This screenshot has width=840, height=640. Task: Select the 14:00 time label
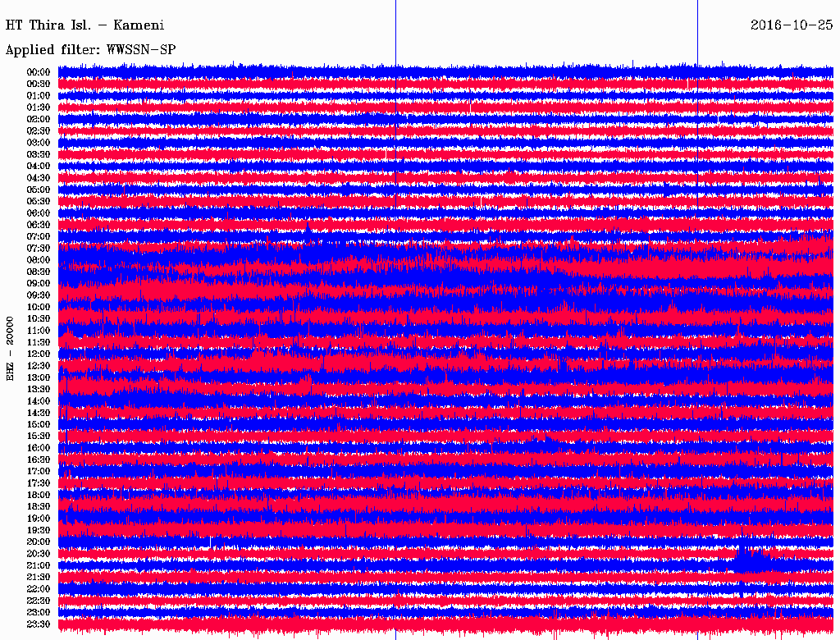pos(39,401)
